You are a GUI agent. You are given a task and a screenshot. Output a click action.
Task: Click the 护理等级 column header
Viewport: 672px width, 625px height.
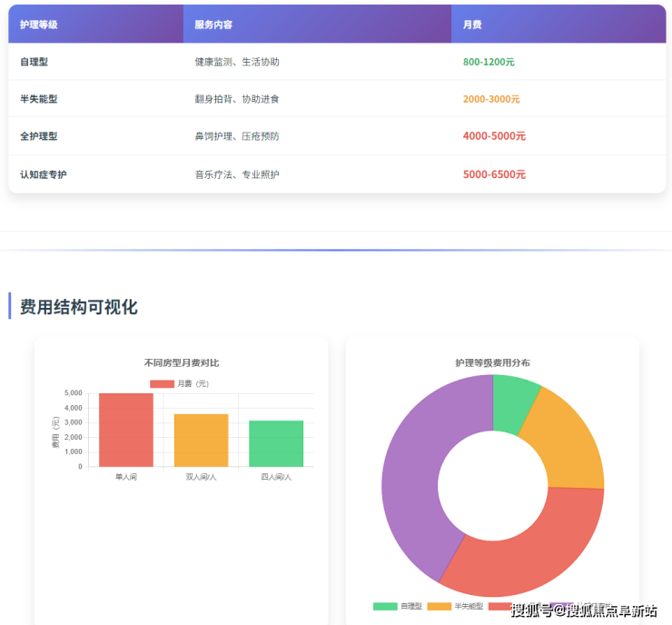point(39,25)
